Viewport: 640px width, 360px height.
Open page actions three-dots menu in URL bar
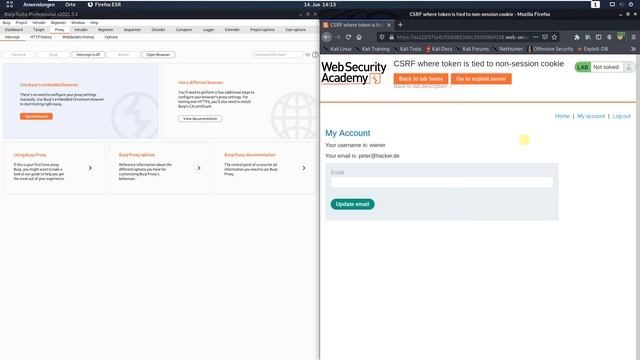click(x=536, y=37)
